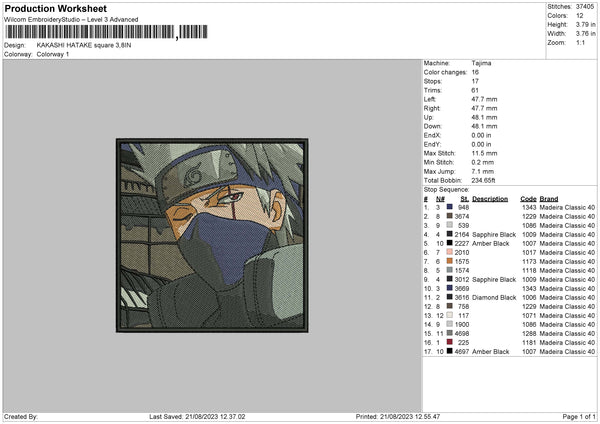Click the Colorway 1 value

tap(53, 54)
